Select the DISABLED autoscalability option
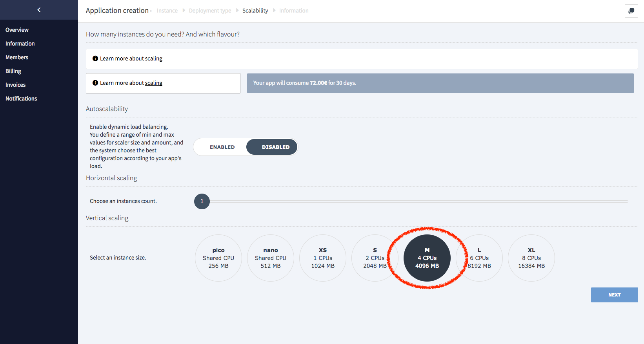 point(275,147)
